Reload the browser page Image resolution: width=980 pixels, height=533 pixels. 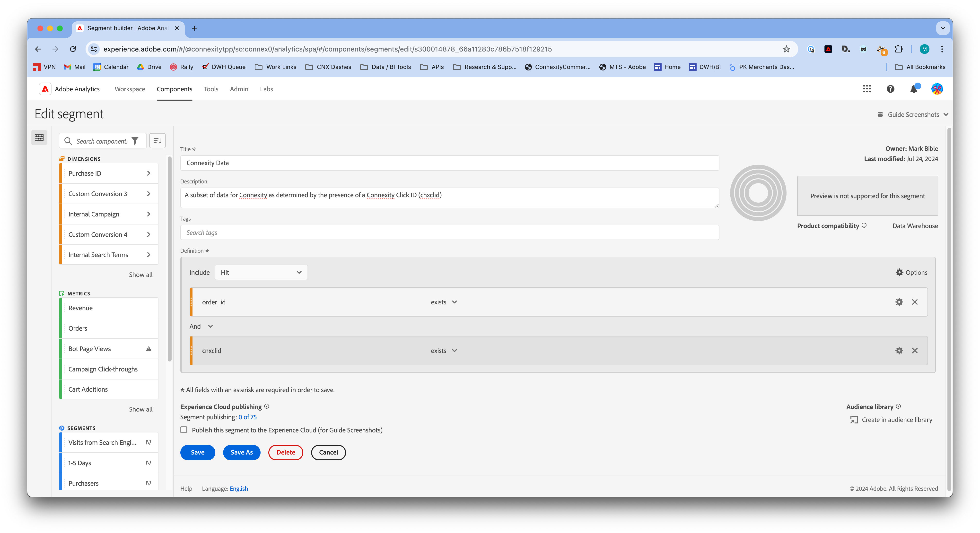click(73, 49)
